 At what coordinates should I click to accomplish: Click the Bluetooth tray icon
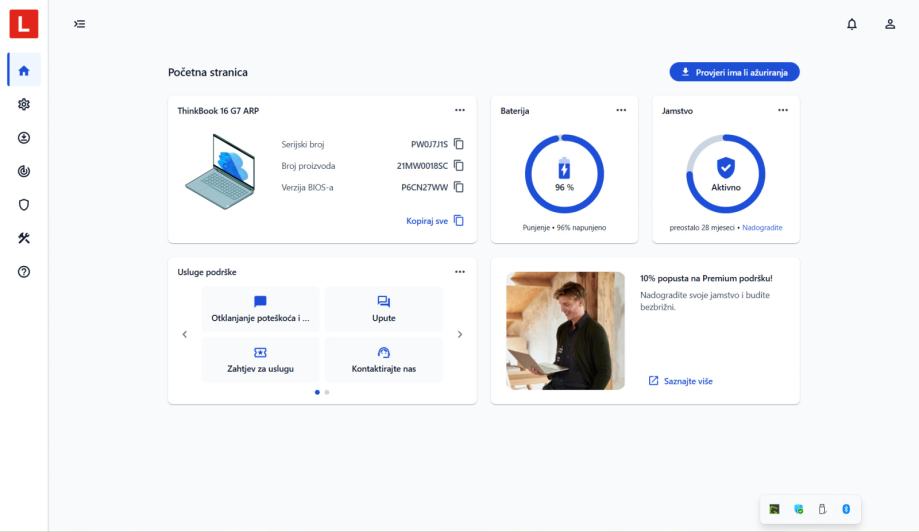tap(846, 509)
